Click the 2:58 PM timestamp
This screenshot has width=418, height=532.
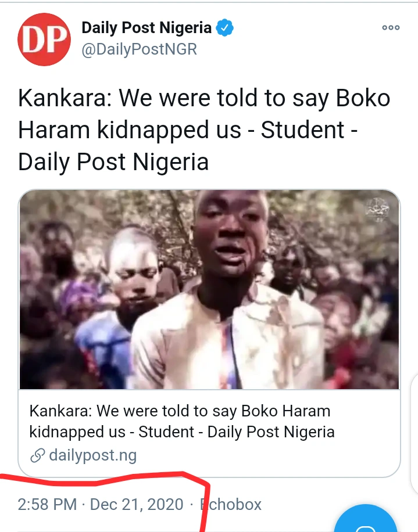point(48,504)
